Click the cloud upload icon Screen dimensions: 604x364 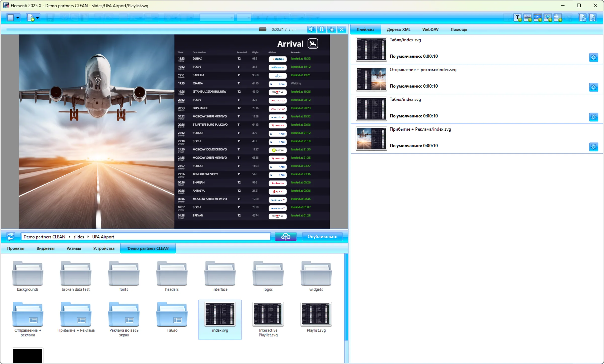(x=286, y=237)
